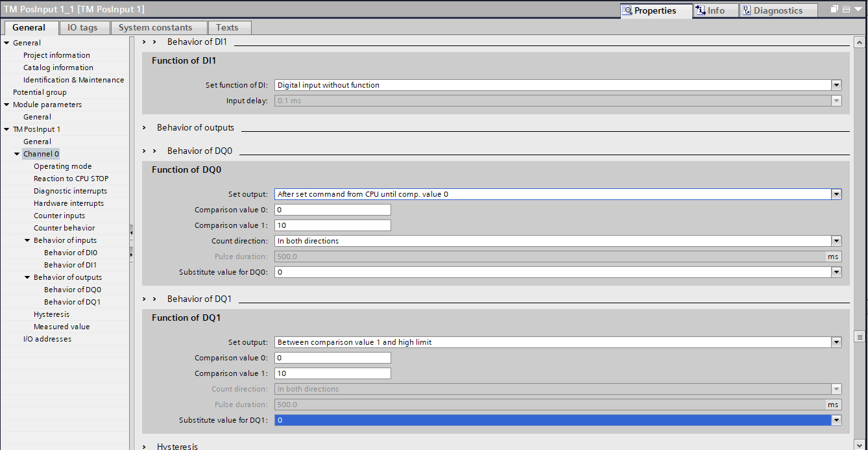Select Operating mode tree item
Viewport: 868px width, 450px height.
(x=63, y=166)
